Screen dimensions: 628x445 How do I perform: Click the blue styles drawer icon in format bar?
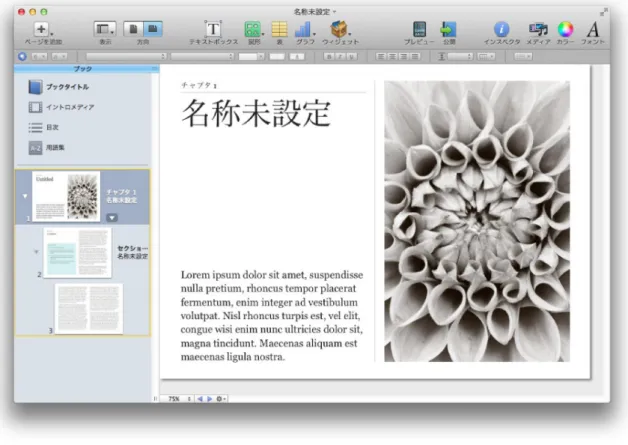[x=22, y=56]
